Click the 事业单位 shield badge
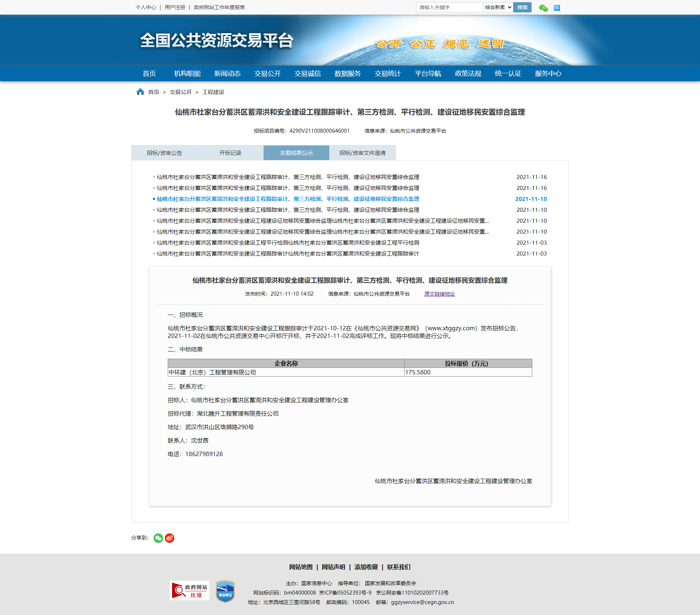 click(x=225, y=591)
